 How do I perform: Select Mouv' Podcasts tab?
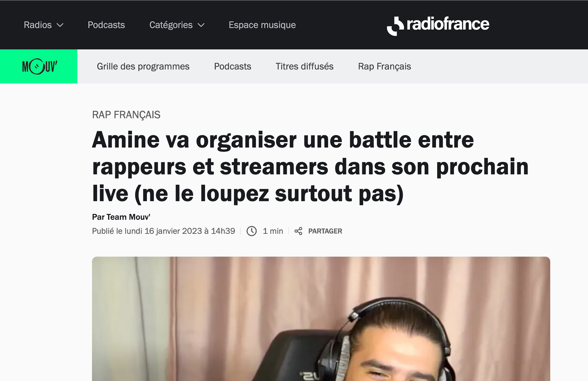coord(232,66)
